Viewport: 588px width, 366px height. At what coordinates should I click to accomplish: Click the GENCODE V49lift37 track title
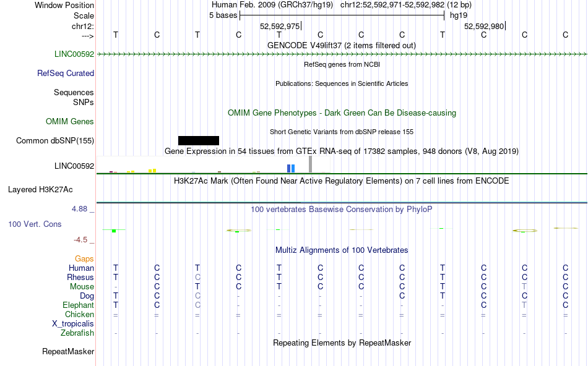tap(341, 45)
